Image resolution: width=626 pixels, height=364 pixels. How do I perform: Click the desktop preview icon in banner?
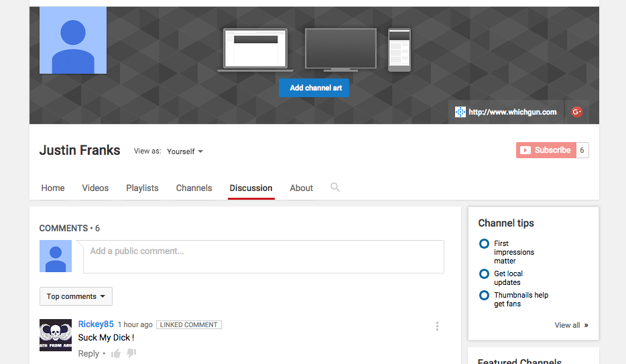coord(255,50)
